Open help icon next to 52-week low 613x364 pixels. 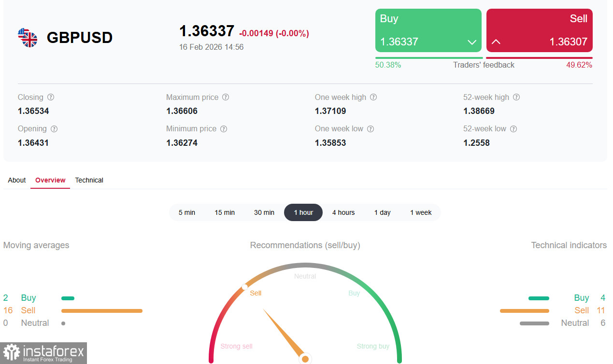(513, 129)
